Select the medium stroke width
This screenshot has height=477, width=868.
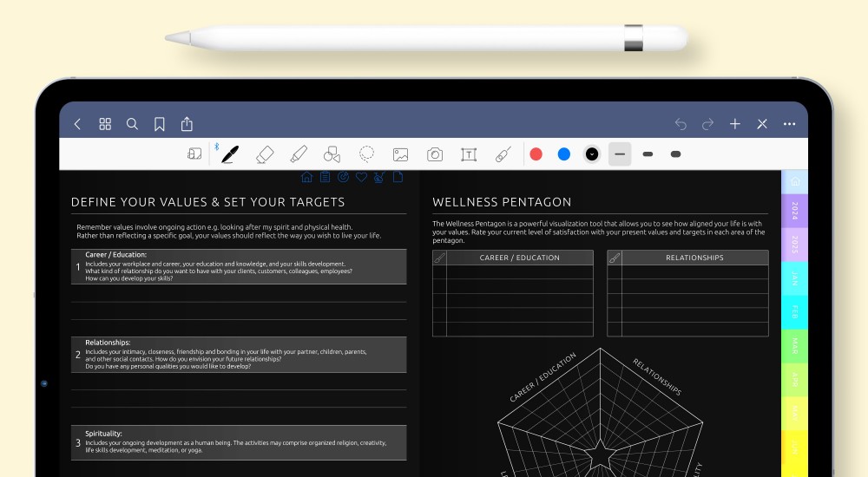(x=648, y=154)
